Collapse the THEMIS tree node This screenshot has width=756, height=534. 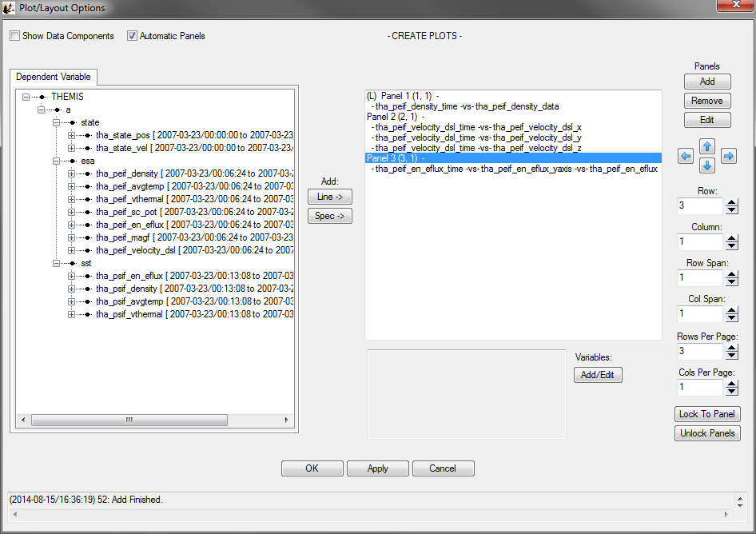point(26,97)
